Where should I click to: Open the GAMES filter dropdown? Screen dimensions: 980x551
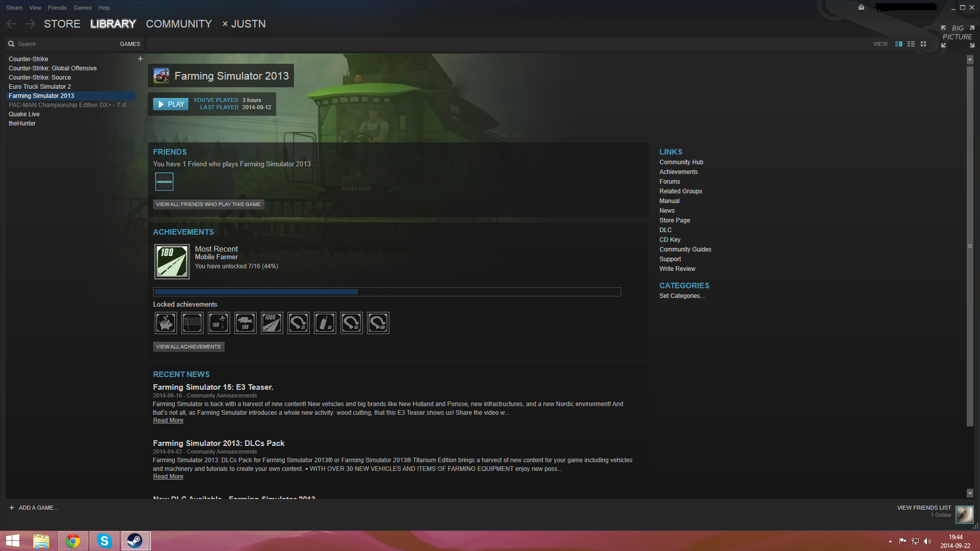[130, 44]
